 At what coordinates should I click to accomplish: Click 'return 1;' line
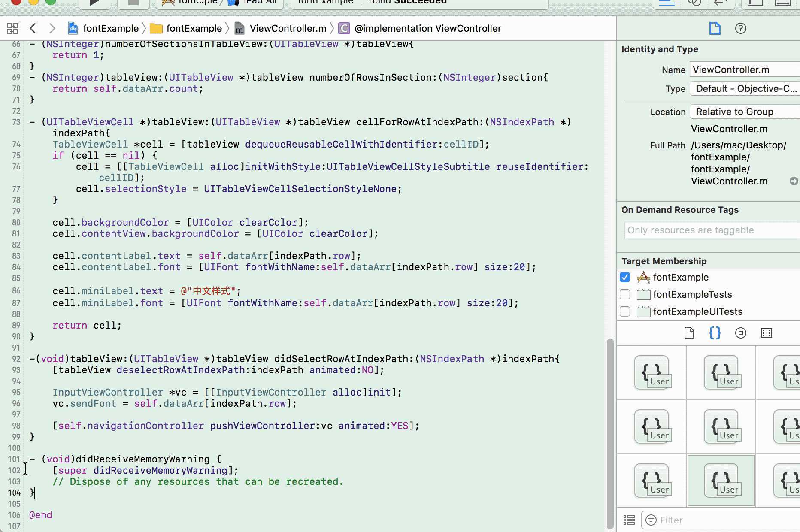(x=78, y=55)
